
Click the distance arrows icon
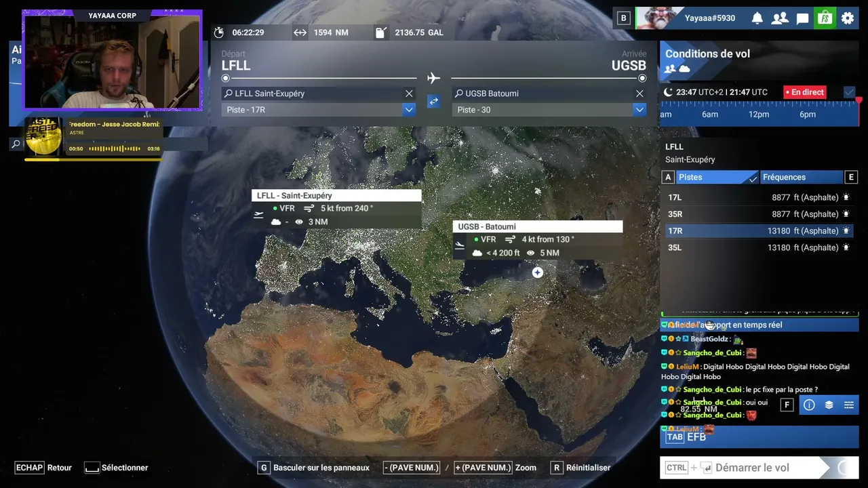tap(300, 33)
